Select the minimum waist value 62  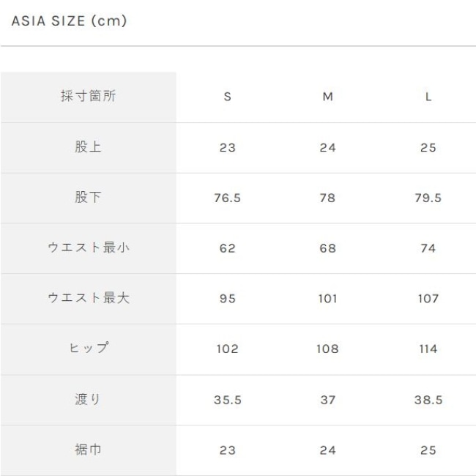(227, 249)
